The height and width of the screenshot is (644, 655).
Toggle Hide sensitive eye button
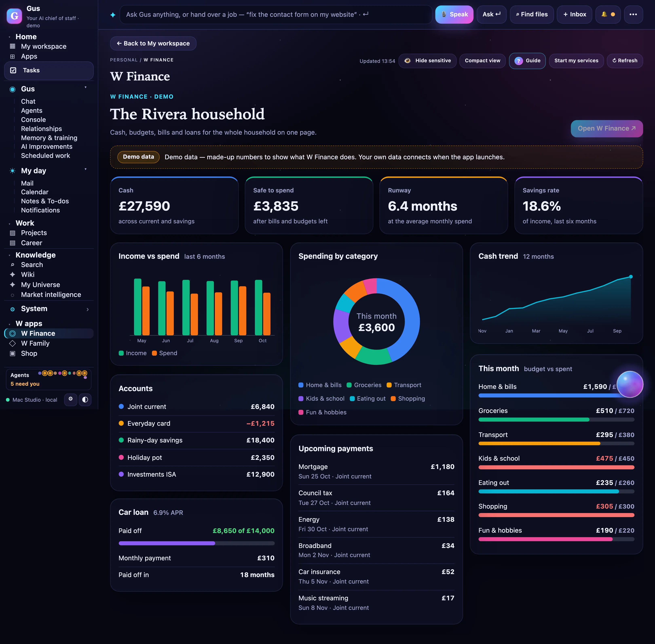click(x=428, y=61)
